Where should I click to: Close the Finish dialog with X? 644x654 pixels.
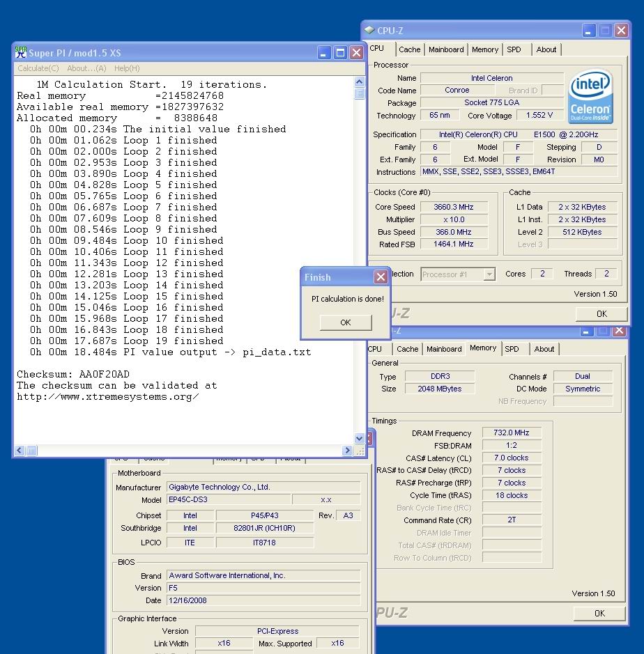[x=381, y=277]
